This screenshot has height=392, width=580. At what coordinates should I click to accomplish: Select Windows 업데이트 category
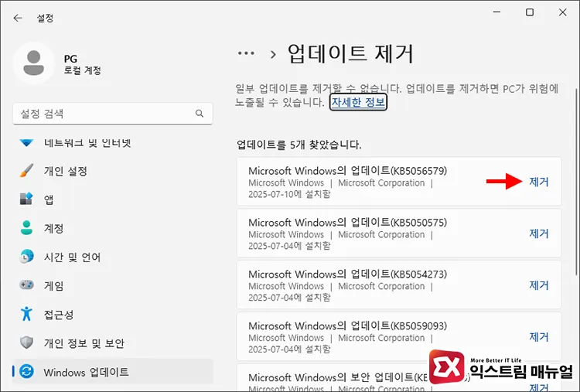(113, 372)
